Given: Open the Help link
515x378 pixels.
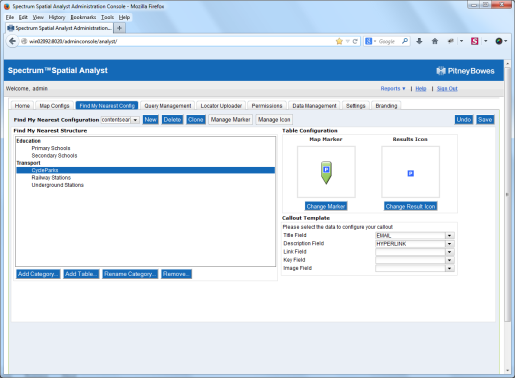Looking at the screenshot, I should (x=421, y=89).
